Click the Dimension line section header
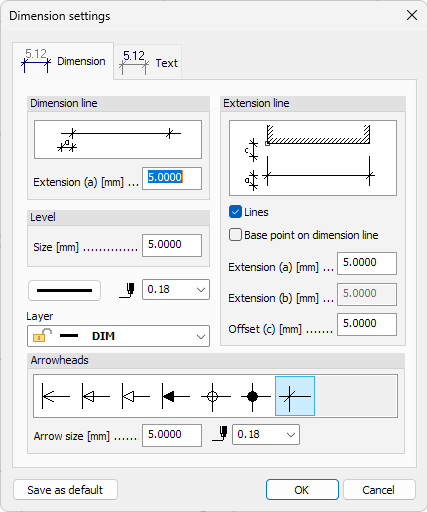Viewport: 427px width, 512px height. (118, 103)
